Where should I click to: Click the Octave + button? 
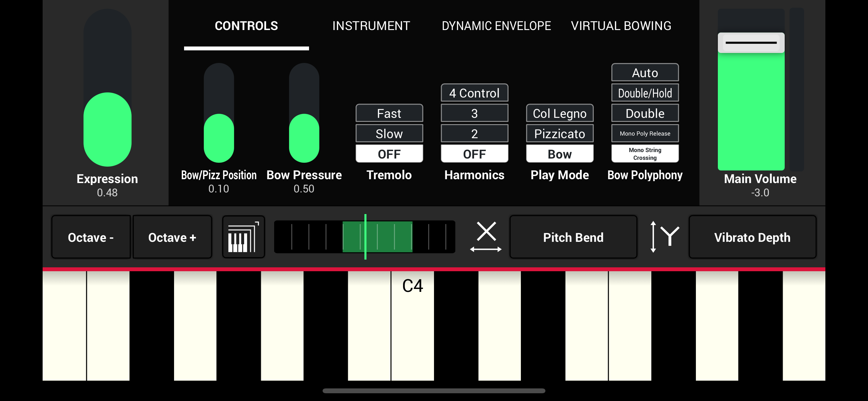pyautogui.click(x=172, y=237)
